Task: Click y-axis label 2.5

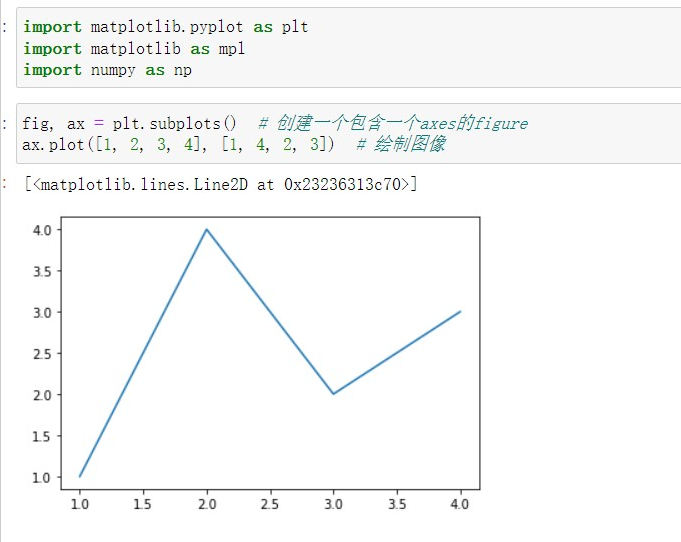Action: [42, 354]
